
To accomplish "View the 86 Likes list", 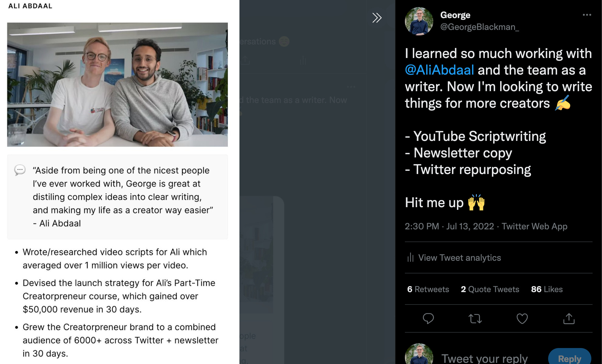I will pyautogui.click(x=547, y=289).
